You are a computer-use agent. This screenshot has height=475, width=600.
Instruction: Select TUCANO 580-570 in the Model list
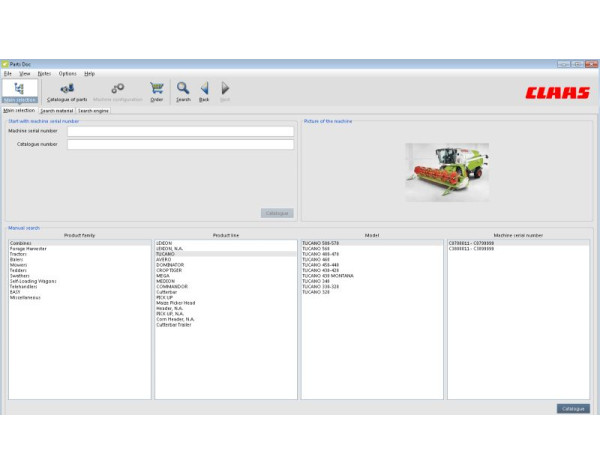[321, 242]
